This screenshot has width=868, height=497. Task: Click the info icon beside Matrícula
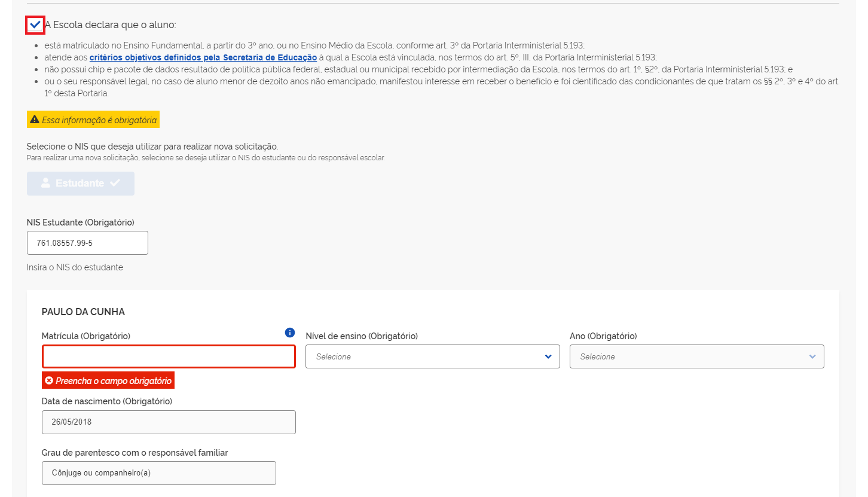pos(290,333)
